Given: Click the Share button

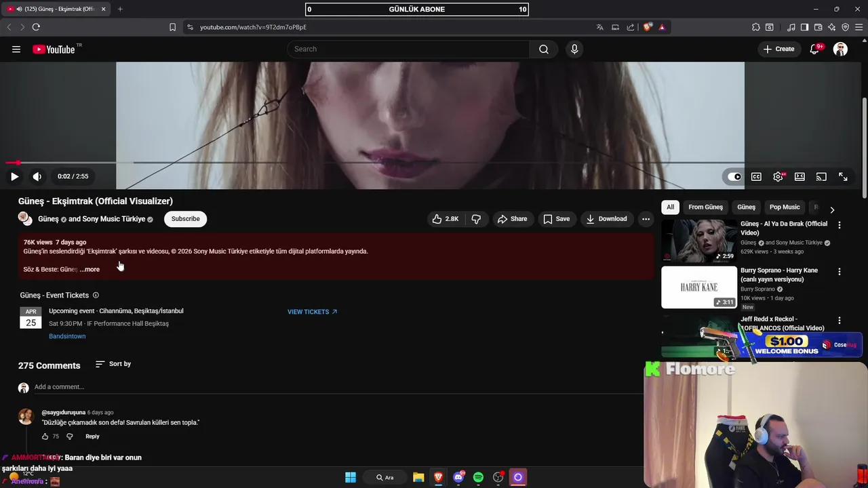Looking at the screenshot, I should [x=512, y=219].
